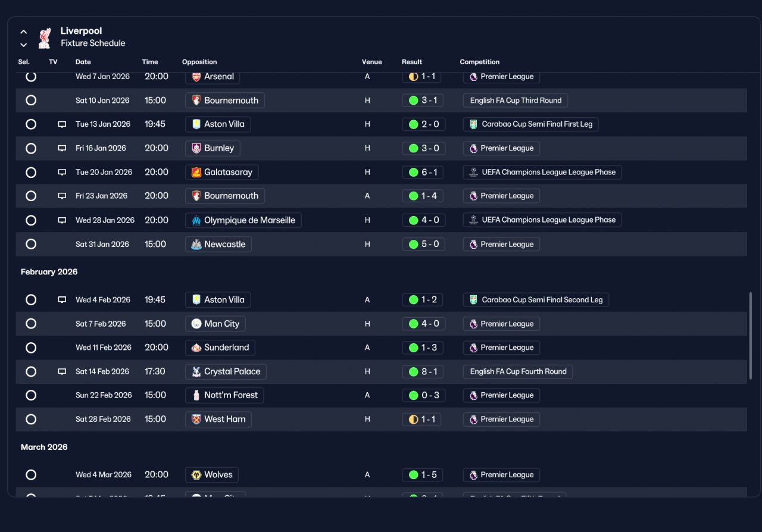Sort by the Competition column header

480,62
